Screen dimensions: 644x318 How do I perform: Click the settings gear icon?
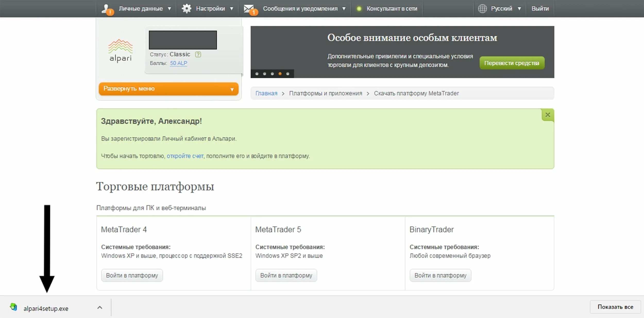click(x=186, y=8)
